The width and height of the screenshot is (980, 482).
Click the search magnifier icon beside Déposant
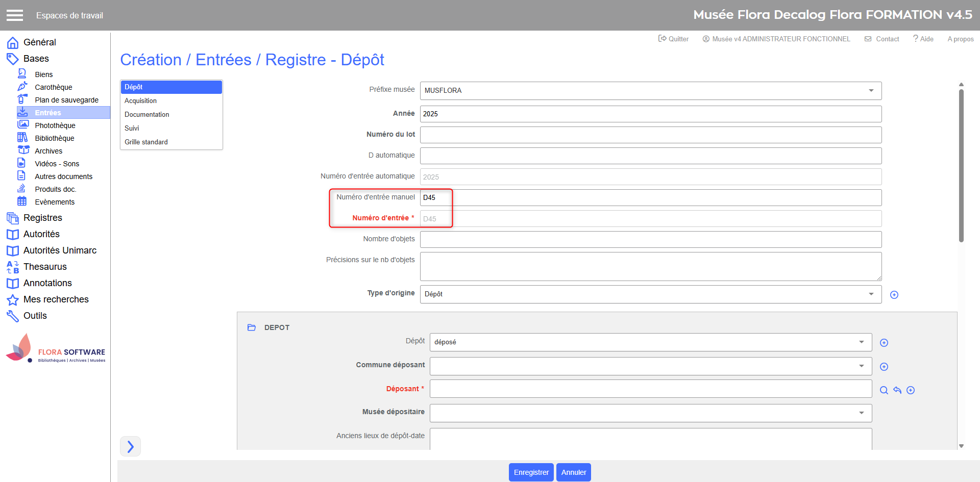click(884, 390)
